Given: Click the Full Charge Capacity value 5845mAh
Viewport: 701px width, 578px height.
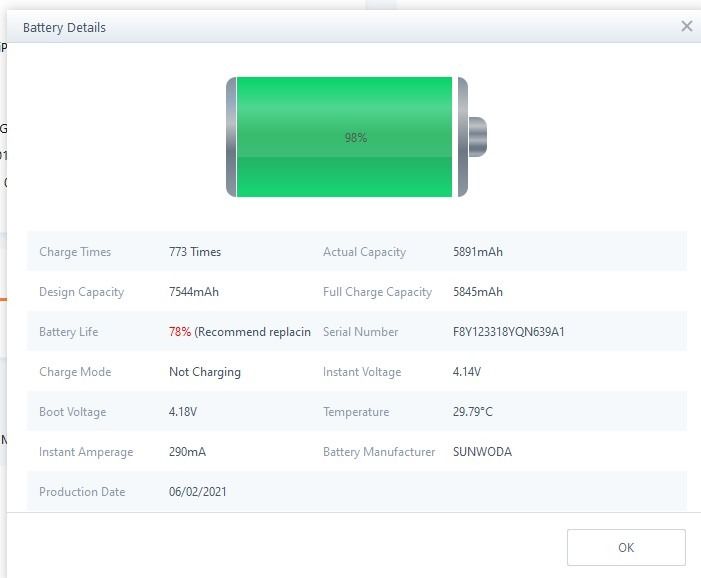Looking at the screenshot, I should coord(478,292).
